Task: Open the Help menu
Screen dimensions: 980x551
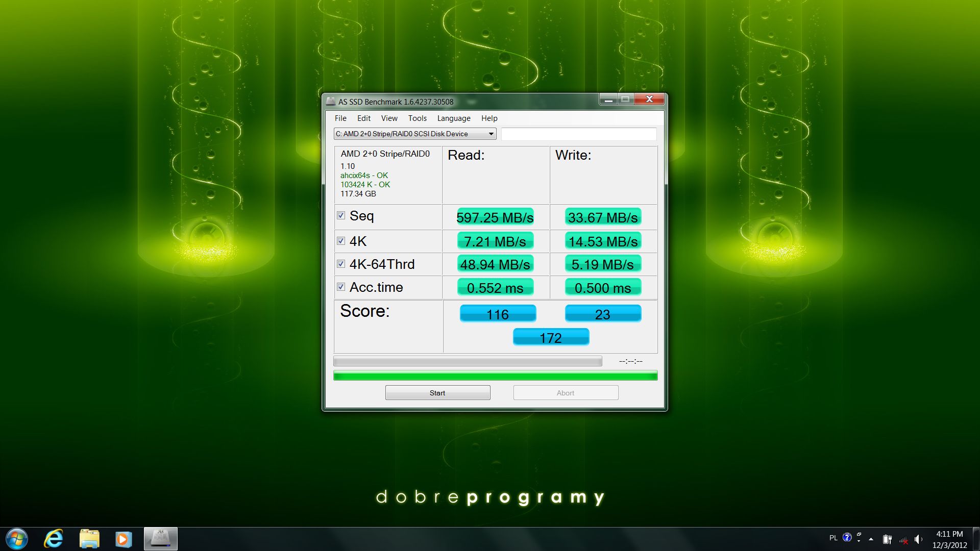Action: pyautogui.click(x=489, y=118)
